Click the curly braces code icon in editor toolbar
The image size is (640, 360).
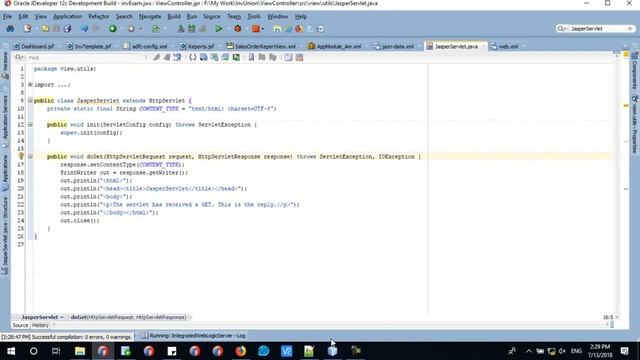[x=192, y=58]
